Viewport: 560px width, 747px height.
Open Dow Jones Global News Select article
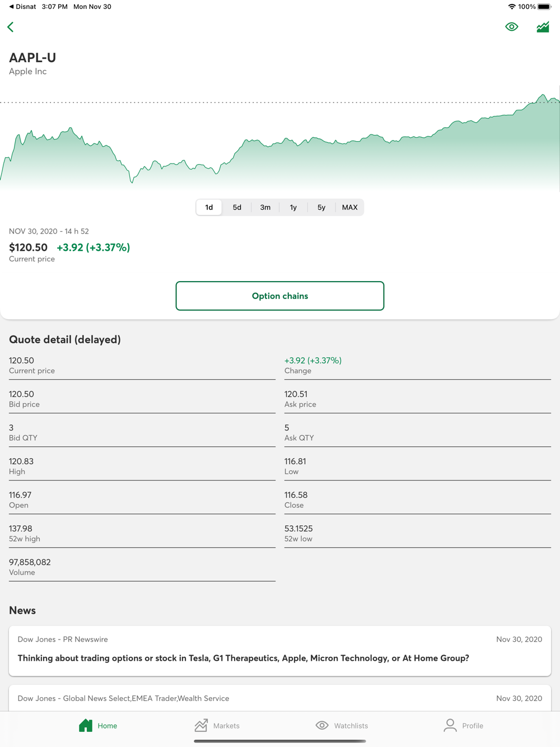click(280, 698)
